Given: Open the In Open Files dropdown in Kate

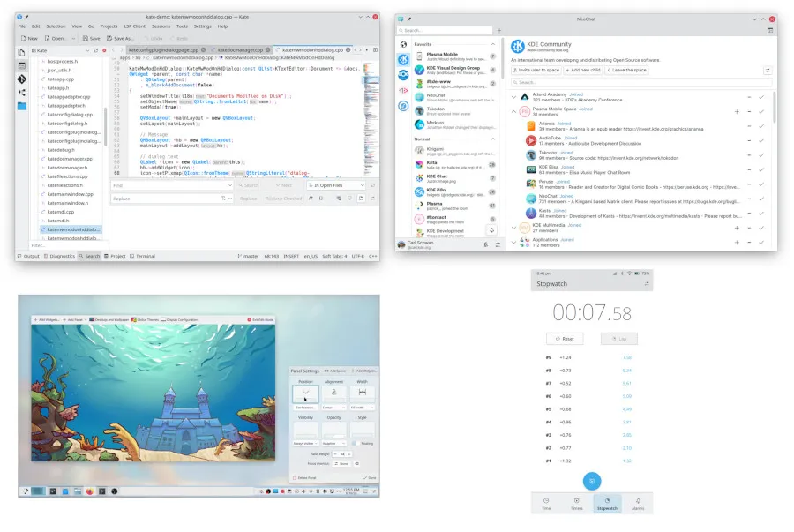Looking at the screenshot, I should [x=335, y=185].
